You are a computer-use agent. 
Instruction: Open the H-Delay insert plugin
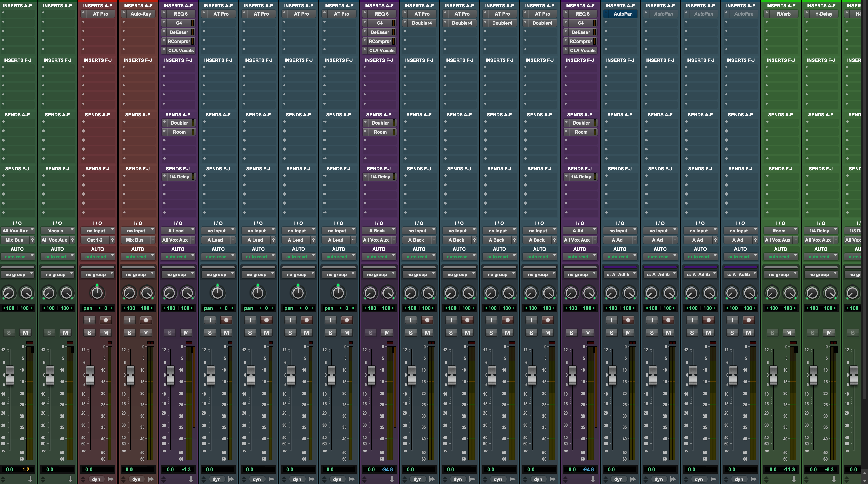(823, 14)
